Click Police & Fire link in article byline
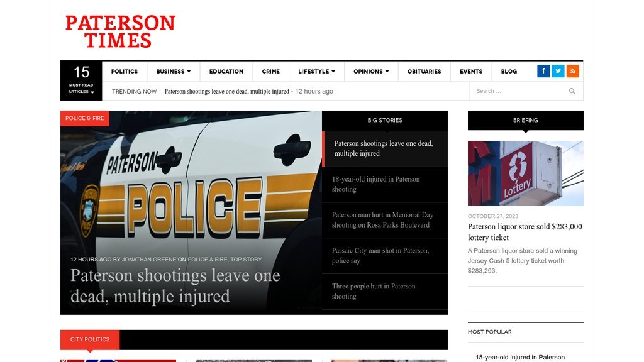 point(208,260)
